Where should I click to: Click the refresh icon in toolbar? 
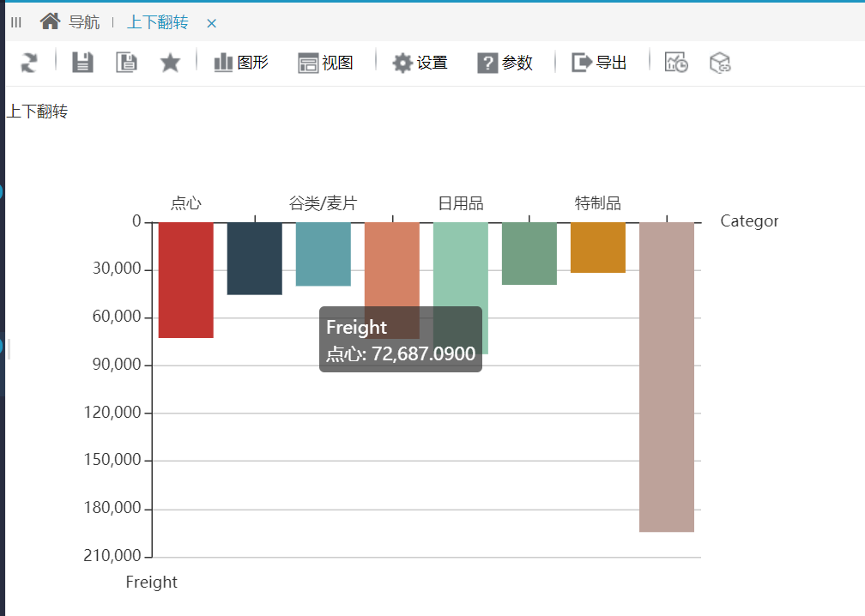click(x=29, y=63)
